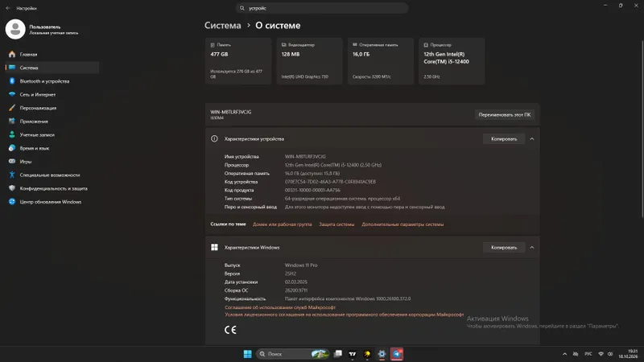644x362 pixels.
Task: Click the Время и язык globe icon
Action: pyautogui.click(x=12, y=148)
